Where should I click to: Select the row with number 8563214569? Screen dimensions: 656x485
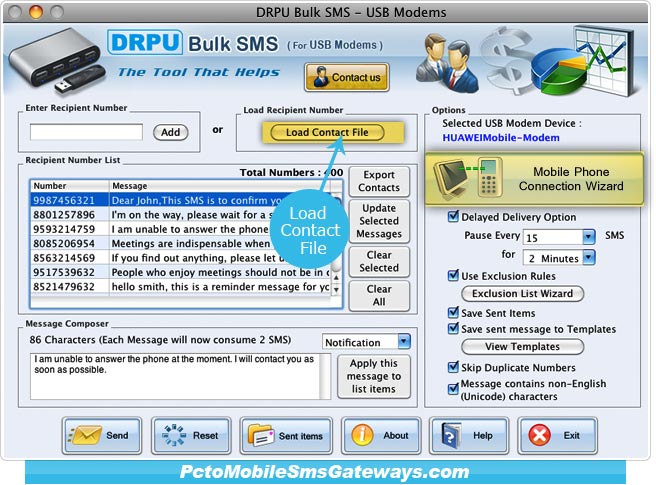[180, 258]
